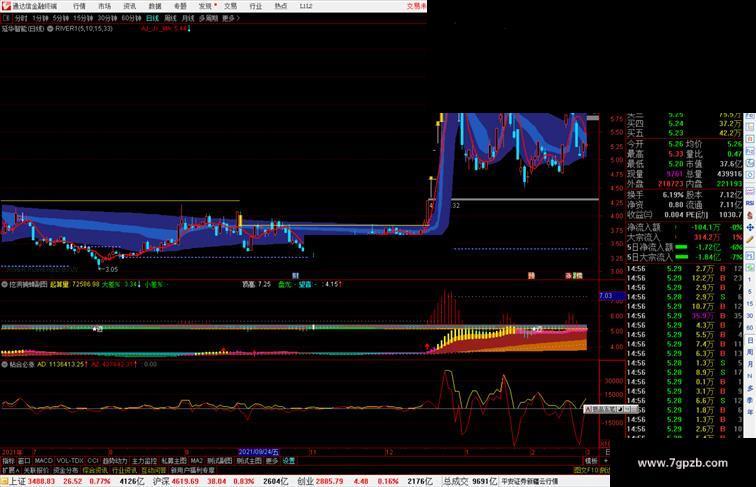Click 创业 index in status bar

coord(305,481)
